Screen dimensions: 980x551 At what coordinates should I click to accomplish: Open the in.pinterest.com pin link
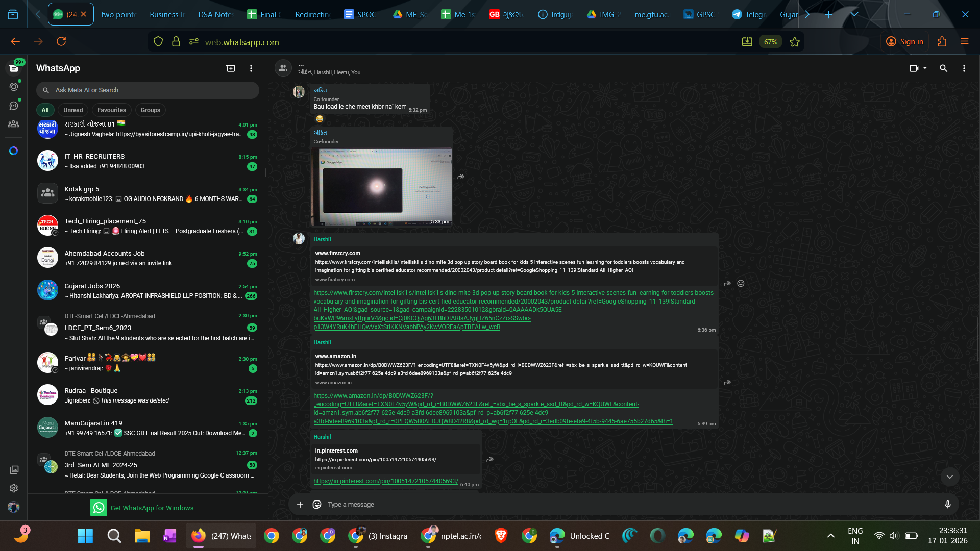pos(385,481)
